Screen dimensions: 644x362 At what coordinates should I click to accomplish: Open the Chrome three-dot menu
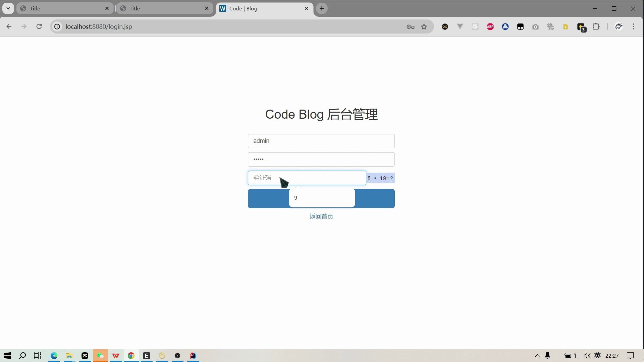tap(633, 26)
